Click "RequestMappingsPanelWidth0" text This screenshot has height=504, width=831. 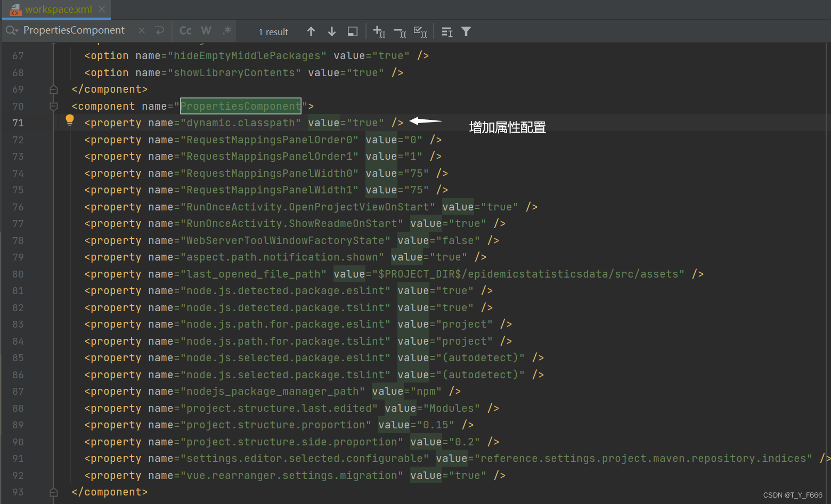point(270,173)
